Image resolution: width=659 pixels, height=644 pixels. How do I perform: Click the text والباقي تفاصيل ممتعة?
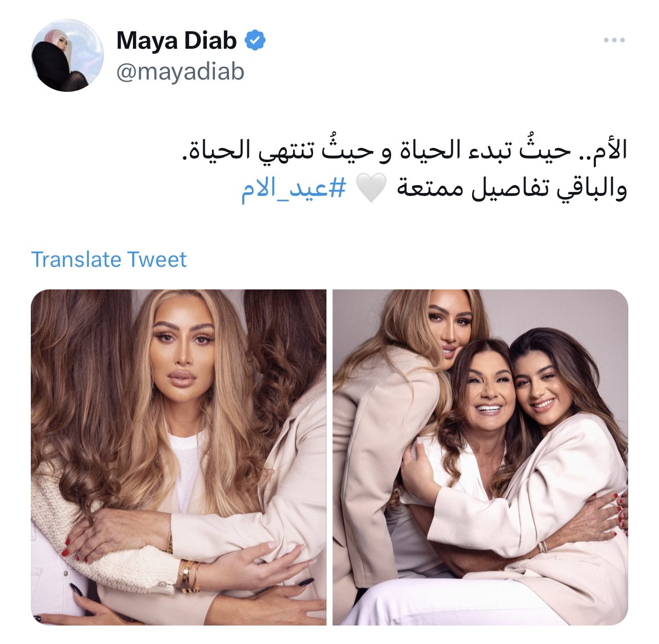click(512, 188)
